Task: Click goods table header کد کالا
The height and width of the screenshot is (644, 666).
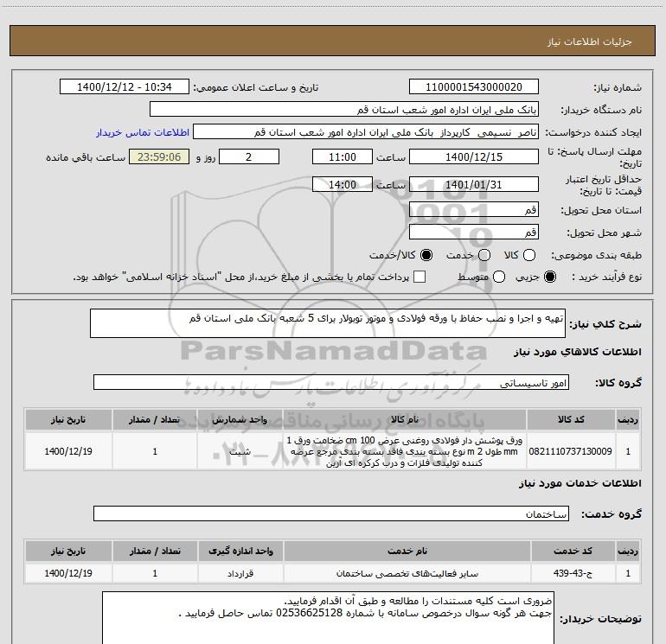Action: click(x=571, y=419)
